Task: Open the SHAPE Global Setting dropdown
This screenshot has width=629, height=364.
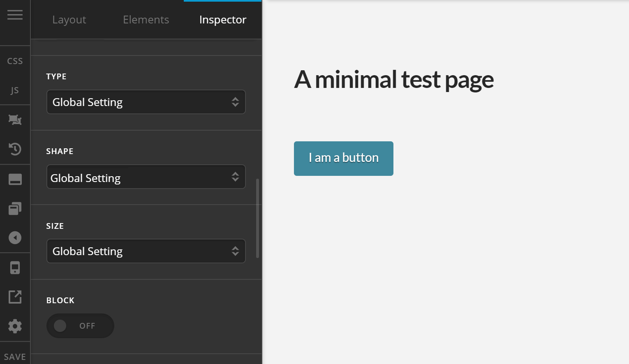Action: point(146,177)
